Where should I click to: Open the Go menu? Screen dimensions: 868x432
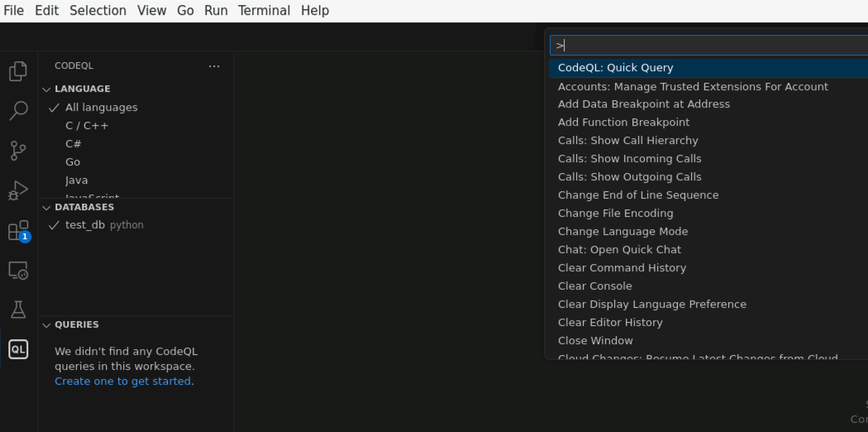point(185,11)
